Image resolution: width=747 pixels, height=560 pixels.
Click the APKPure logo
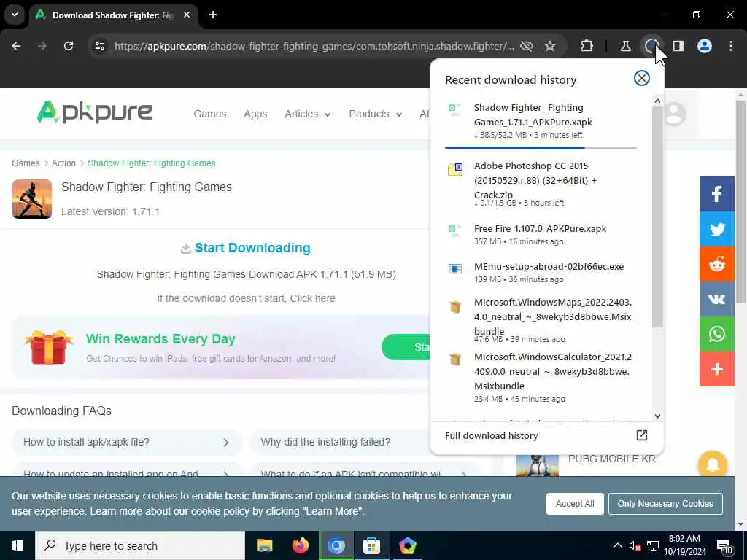pos(95,112)
